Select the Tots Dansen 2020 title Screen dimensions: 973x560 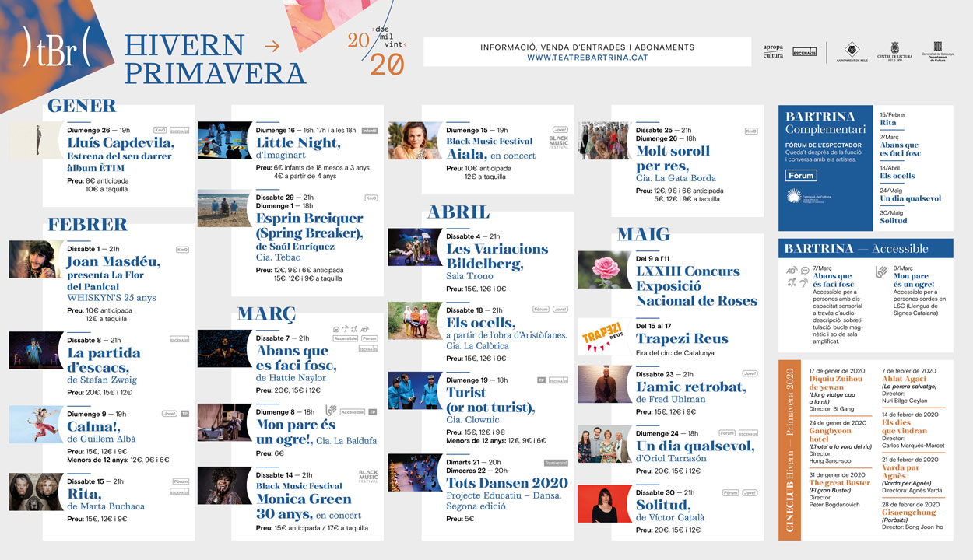508,483
